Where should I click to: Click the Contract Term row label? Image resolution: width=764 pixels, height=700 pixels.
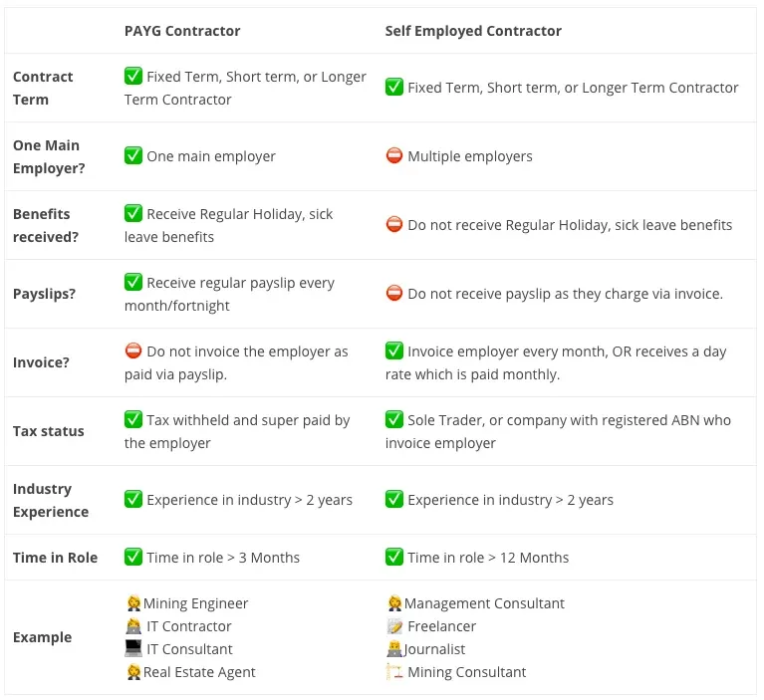click(43, 88)
